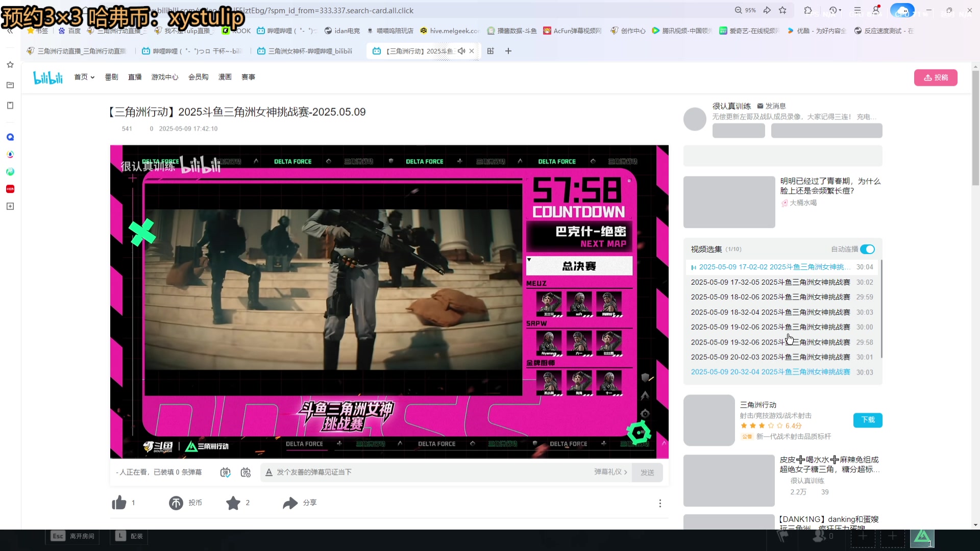Open 会员购 in bilibili navigation

[x=199, y=77]
